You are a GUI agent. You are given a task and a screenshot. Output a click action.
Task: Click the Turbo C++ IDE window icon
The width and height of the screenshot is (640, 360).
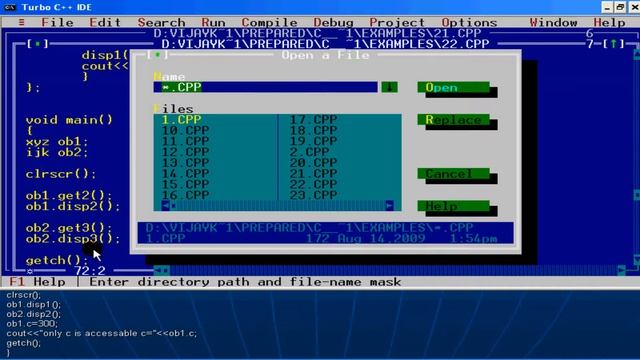10,7
